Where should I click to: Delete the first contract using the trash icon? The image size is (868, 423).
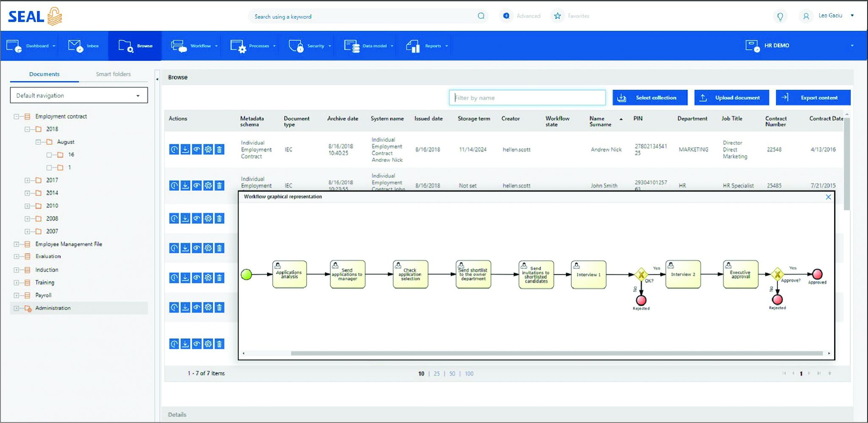point(220,149)
